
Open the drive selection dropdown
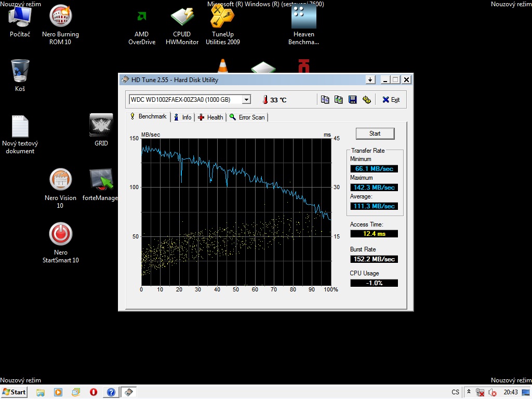246,100
